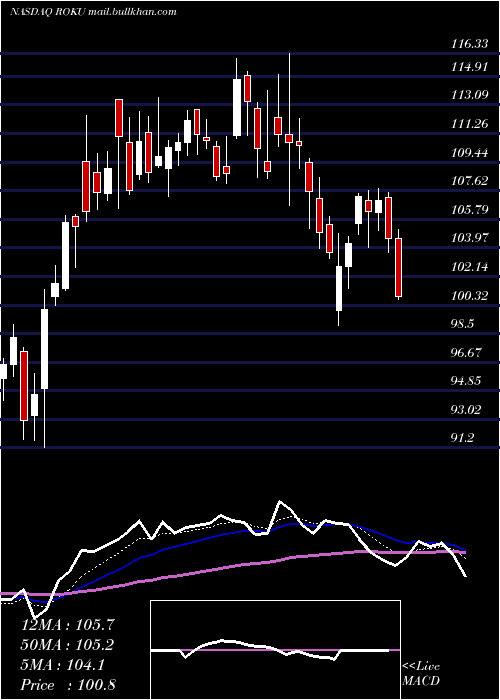Click inside the MACD indicator panel
Viewport: 500px width, 700px height.
[275, 650]
